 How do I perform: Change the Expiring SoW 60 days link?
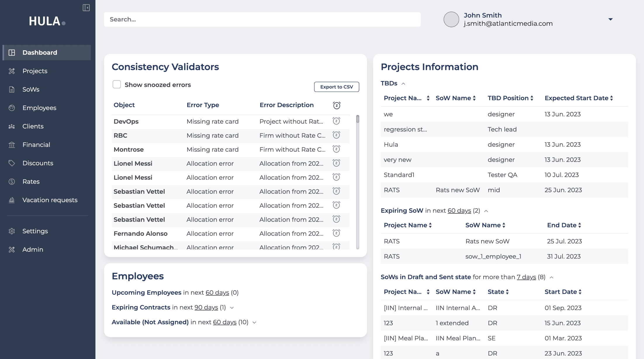click(x=459, y=210)
